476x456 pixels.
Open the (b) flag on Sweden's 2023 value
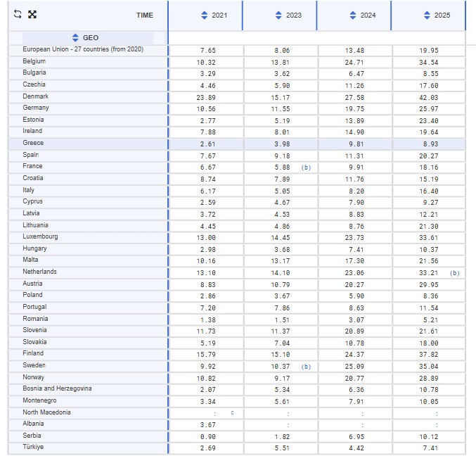(x=306, y=366)
